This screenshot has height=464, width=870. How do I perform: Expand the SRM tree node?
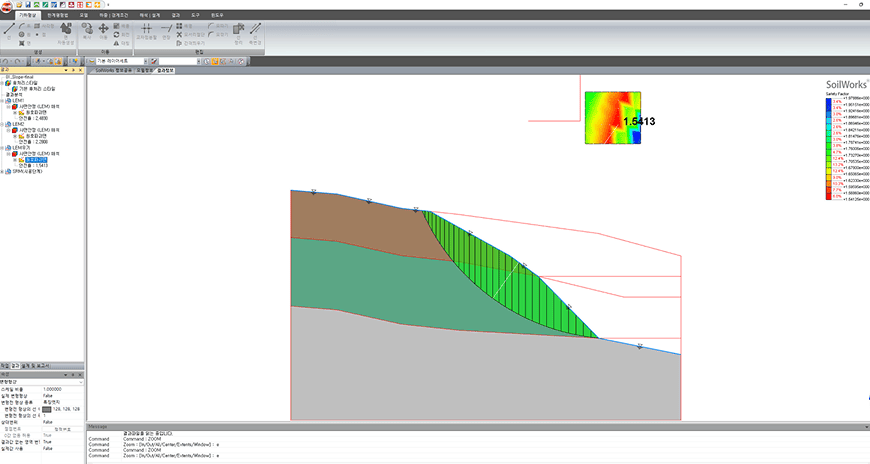(x=2, y=172)
